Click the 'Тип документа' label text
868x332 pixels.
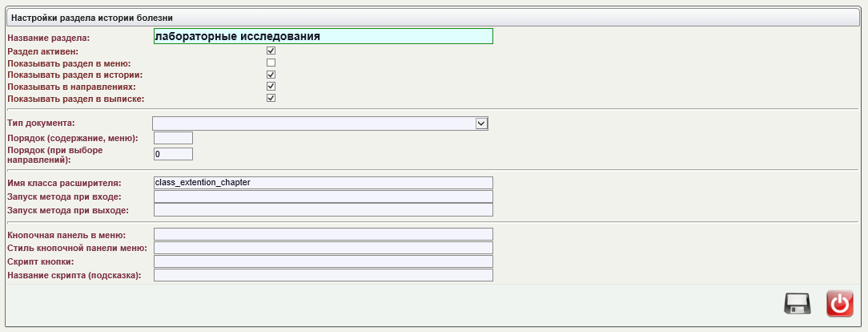[x=41, y=123]
